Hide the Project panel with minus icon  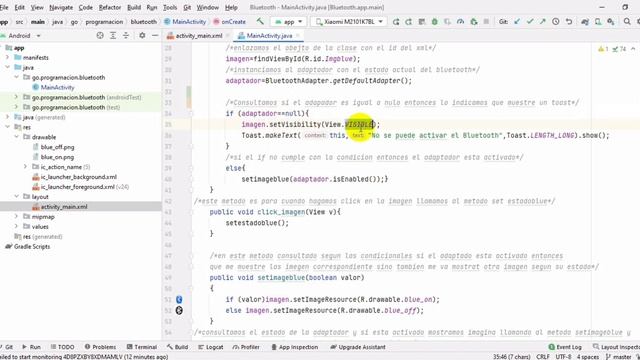(x=155, y=36)
